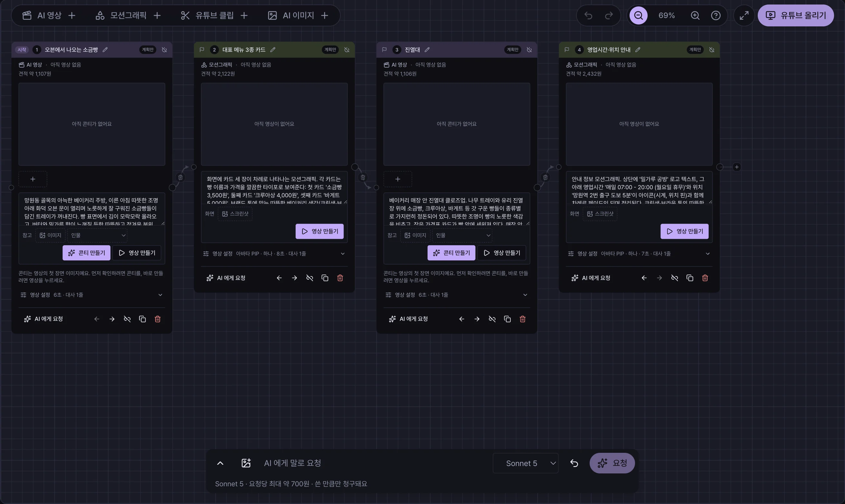Image resolution: width=845 pixels, height=504 pixels.
Task: Toggle the 계획만 badge on scene 1
Action: coord(147,50)
